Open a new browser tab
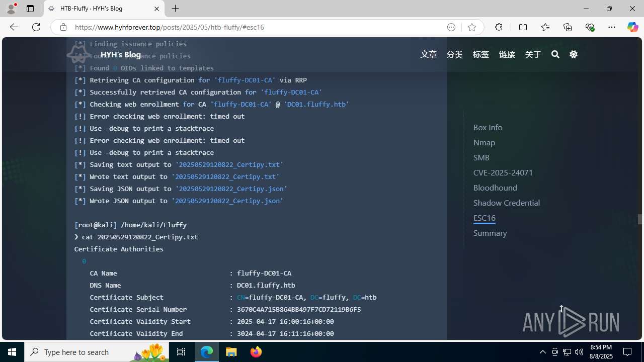The height and width of the screenshot is (362, 644). [175, 9]
